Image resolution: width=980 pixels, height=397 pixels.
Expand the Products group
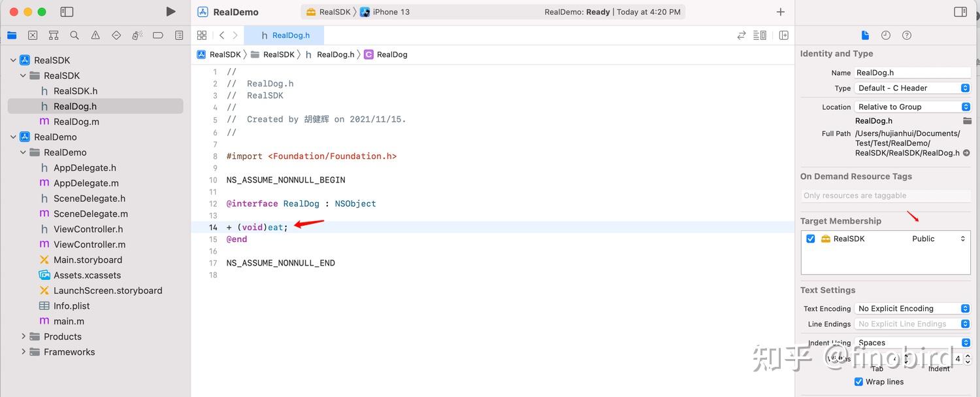coord(23,336)
